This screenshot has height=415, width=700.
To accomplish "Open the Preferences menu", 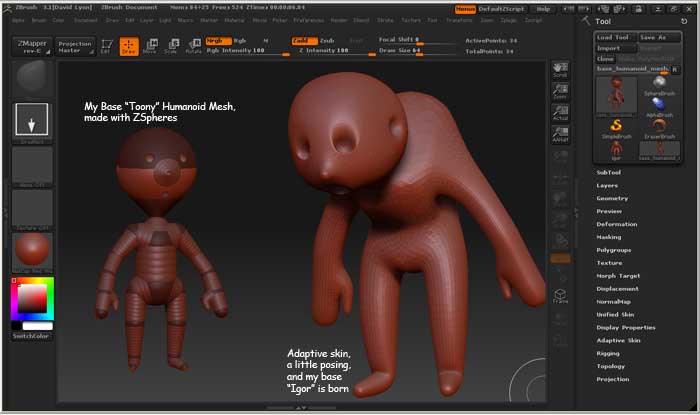I will [x=308, y=21].
